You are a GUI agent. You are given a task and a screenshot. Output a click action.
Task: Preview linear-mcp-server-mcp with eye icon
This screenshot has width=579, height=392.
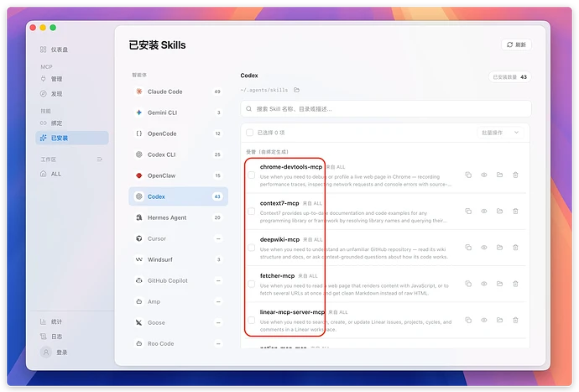[483, 320]
